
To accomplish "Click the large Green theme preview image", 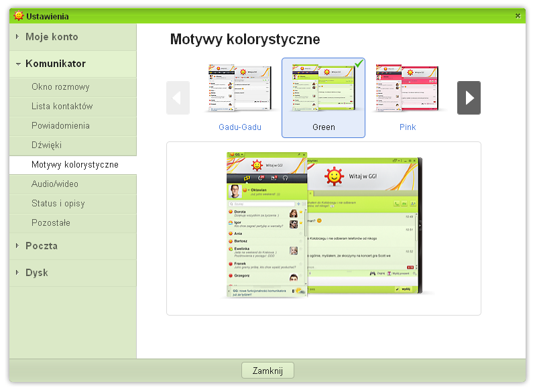I will point(324,225).
